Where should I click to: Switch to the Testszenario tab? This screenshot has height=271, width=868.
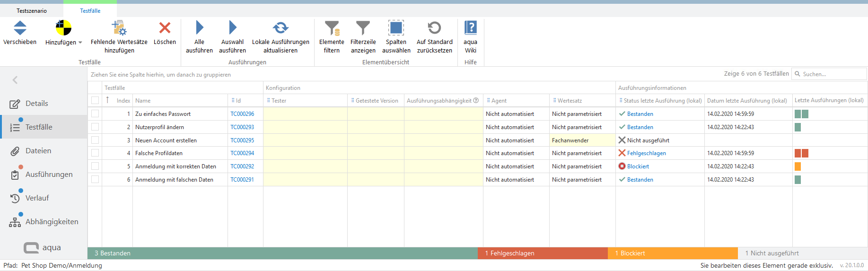tap(32, 11)
